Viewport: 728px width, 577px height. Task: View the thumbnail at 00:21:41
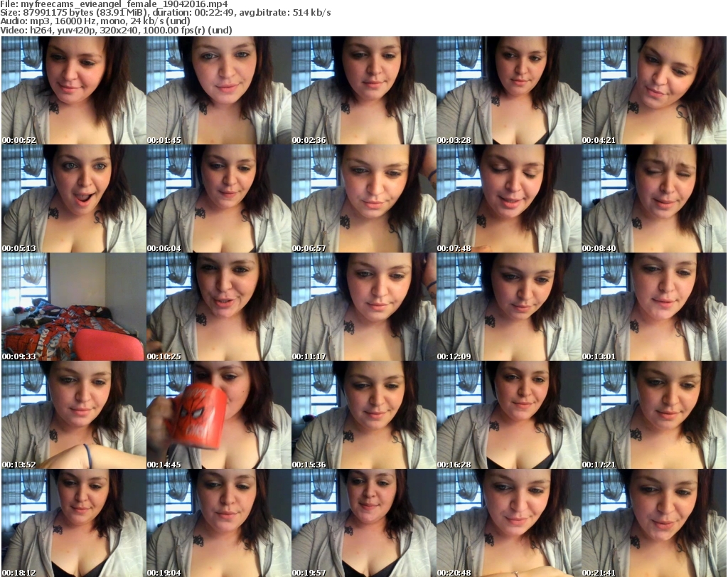click(x=654, y=523)
